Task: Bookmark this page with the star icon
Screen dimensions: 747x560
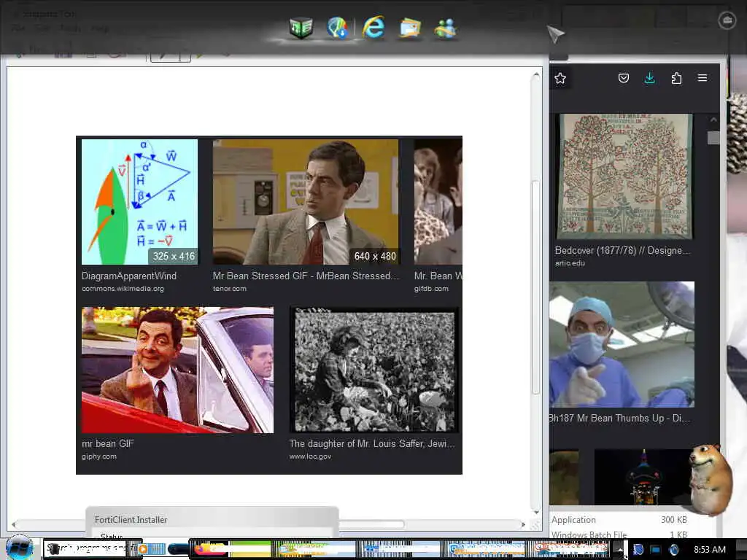Action: (x=560, y=78)
